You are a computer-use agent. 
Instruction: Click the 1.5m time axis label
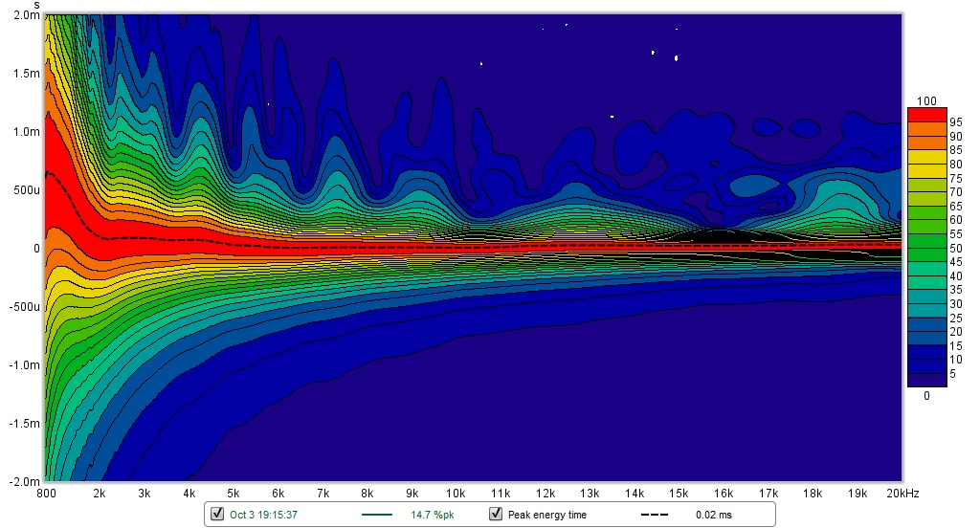[x=27, y=73]
